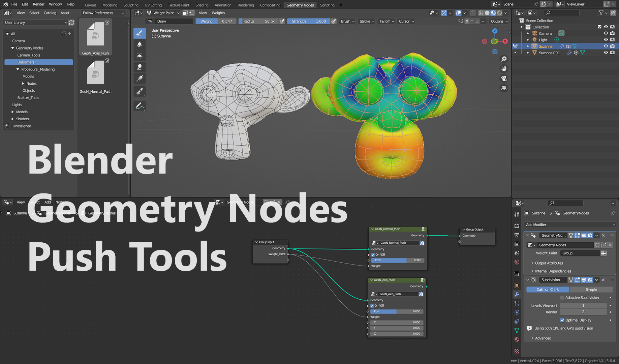619x364 pixels.
Task: Open the Render menu
Action: coord(38,4)
